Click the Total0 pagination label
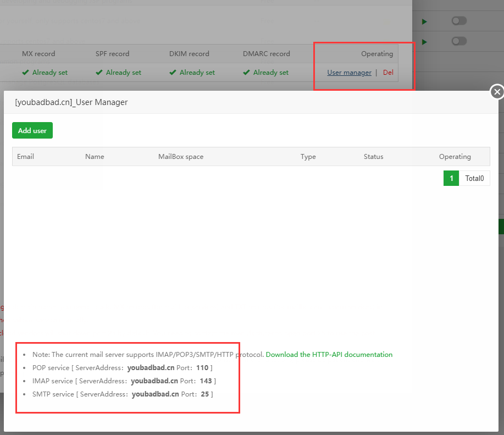This screenshot has width=504, height=435. (x=474, y=178)
